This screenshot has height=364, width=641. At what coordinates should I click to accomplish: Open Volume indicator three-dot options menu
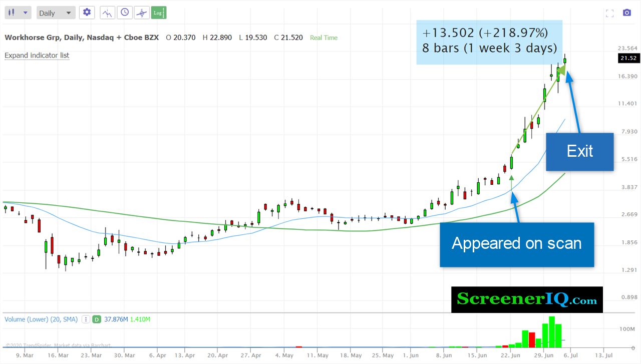86,319
